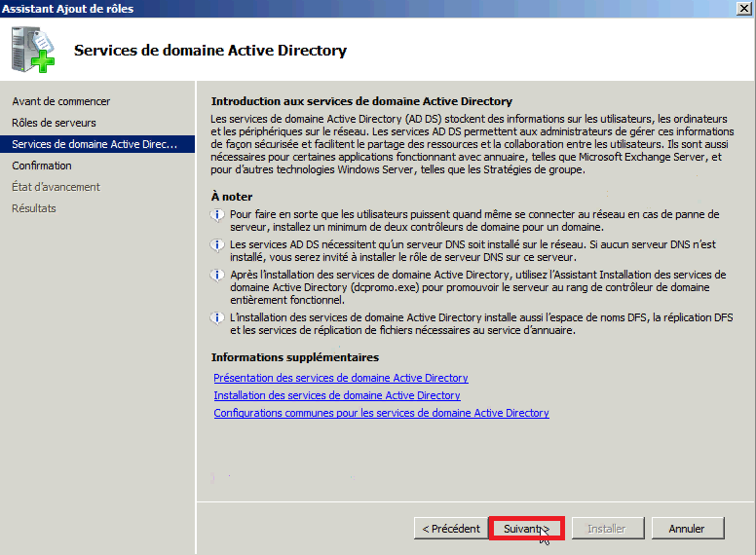Screen dimensions: 756x555
Task: Open Installation des services de domaine link
Action: tap(337, 395)
